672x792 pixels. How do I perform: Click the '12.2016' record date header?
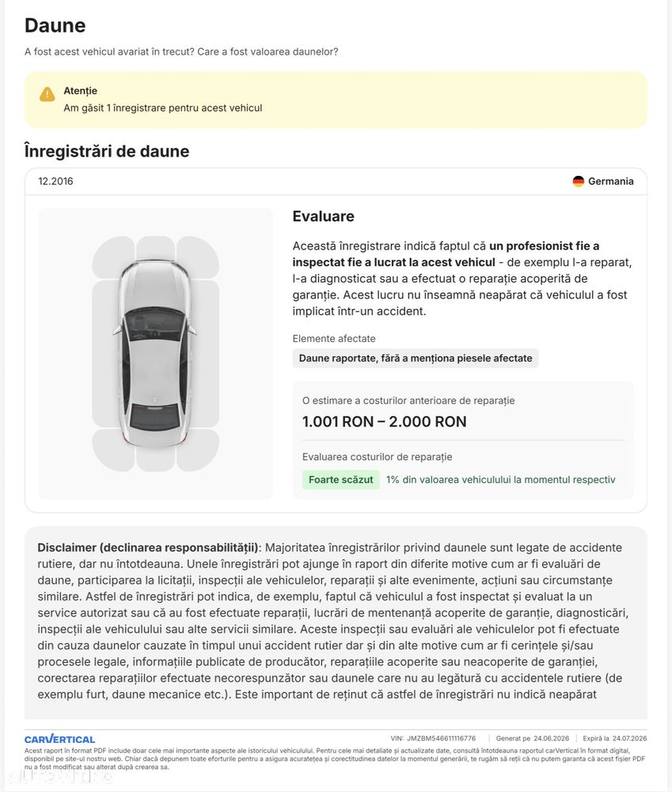(x=55, y=181)
